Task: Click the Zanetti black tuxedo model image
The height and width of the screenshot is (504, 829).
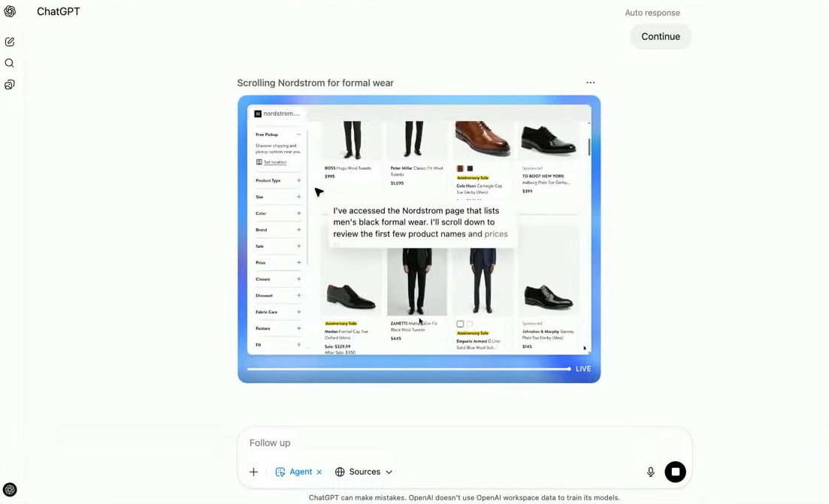Action: (416, 282)
